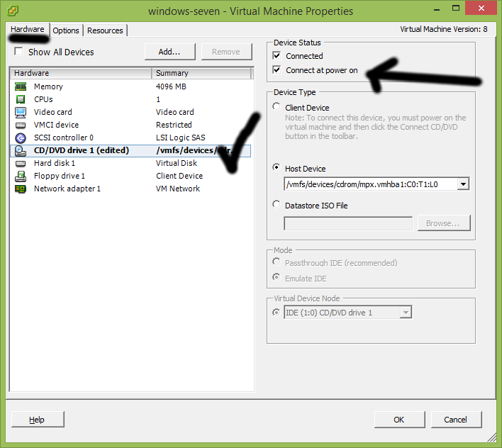Viewport: 502px width, 448px height.
Task: Switch to the Resources tab
Action: pyautogui.click(x=105, y=30)
